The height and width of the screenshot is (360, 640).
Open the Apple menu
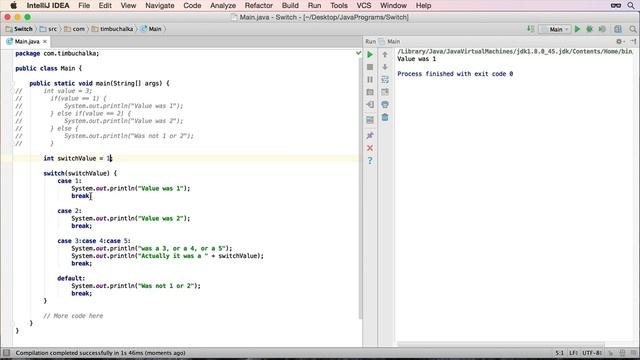pos(13,6)
